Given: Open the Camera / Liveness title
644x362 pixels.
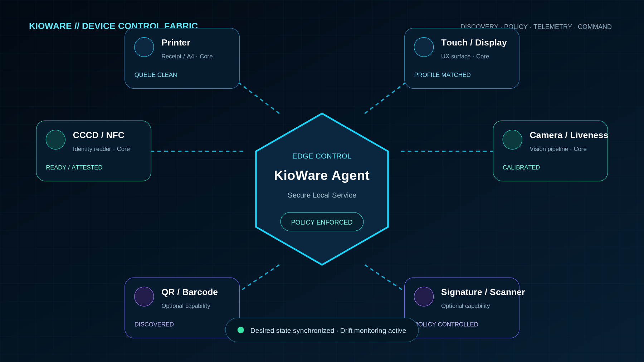Looking at the screenshot, I should [569, 135].
